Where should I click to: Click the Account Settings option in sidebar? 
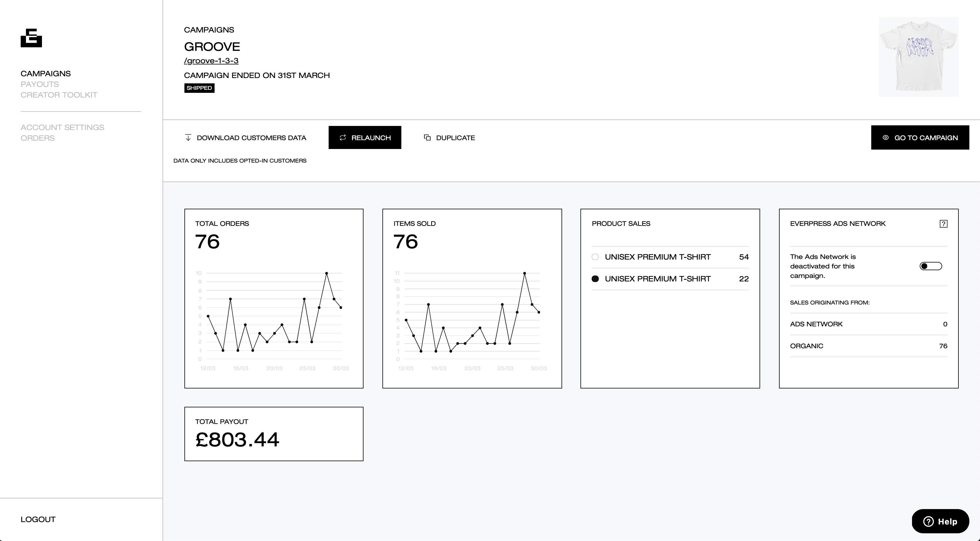(x=63, y=127)
